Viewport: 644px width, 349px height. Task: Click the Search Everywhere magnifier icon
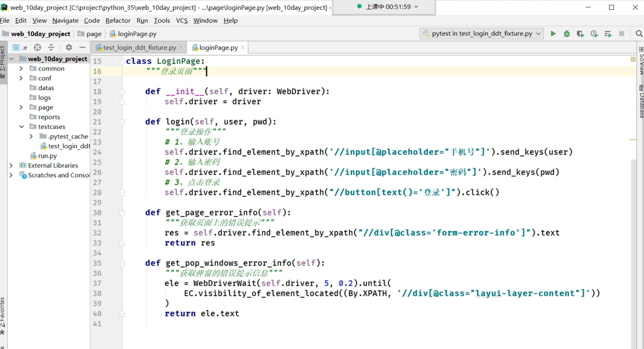pos(639,34)
